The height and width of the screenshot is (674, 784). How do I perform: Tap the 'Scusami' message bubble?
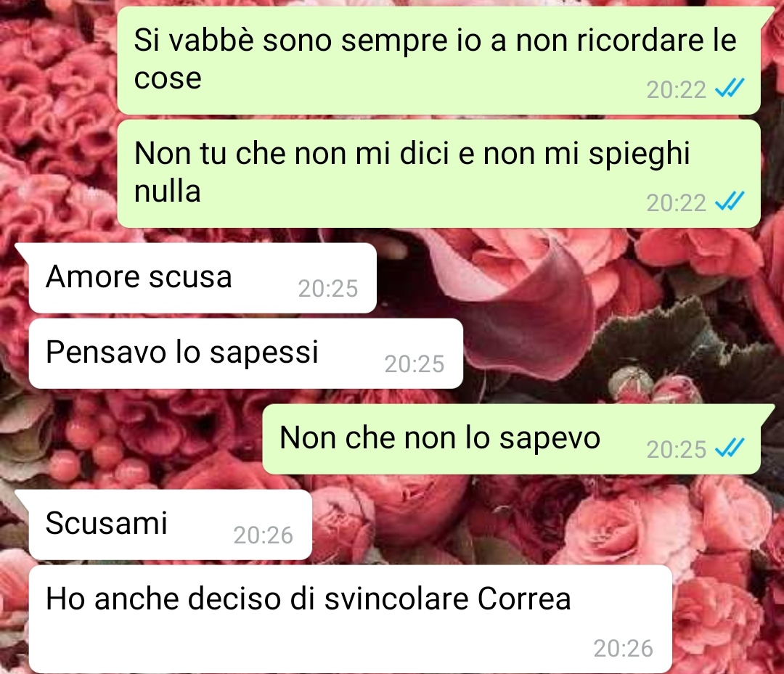(x=171, y=525)
